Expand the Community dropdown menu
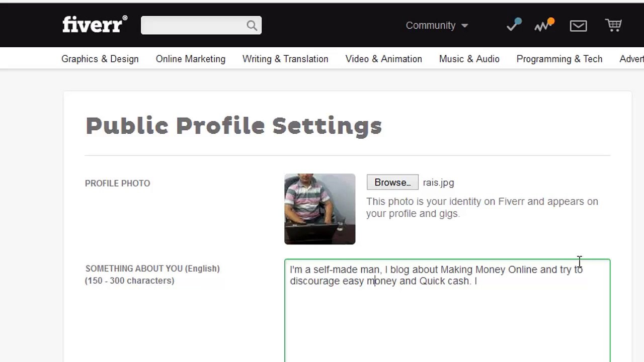 (437, 25)
